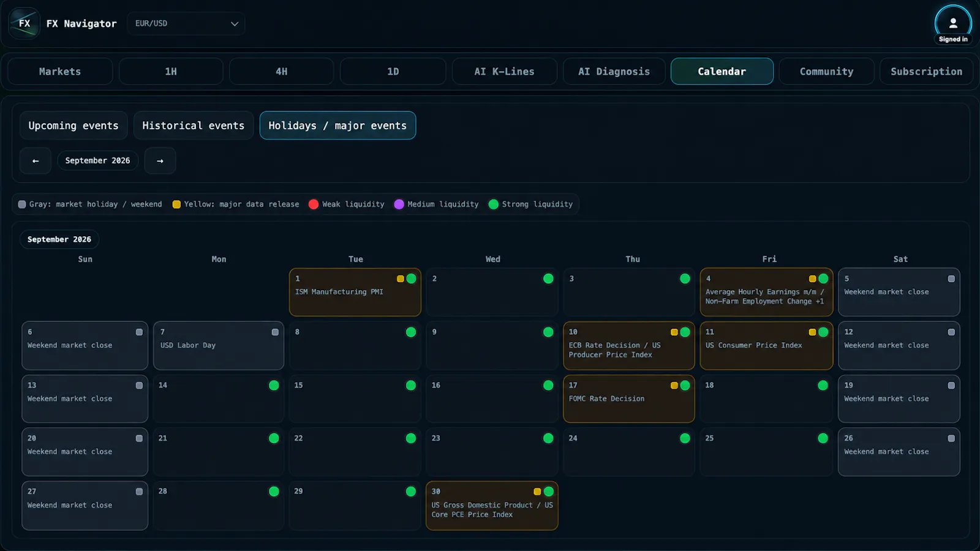
Task: Open the Markets tab
Action: [60, 72]
